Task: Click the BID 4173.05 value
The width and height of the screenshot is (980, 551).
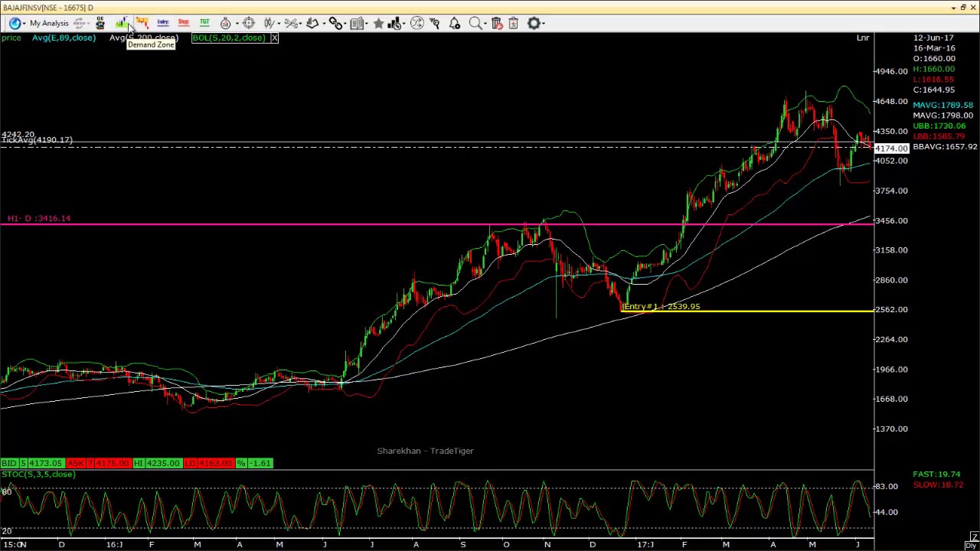Action: (46, 463)
